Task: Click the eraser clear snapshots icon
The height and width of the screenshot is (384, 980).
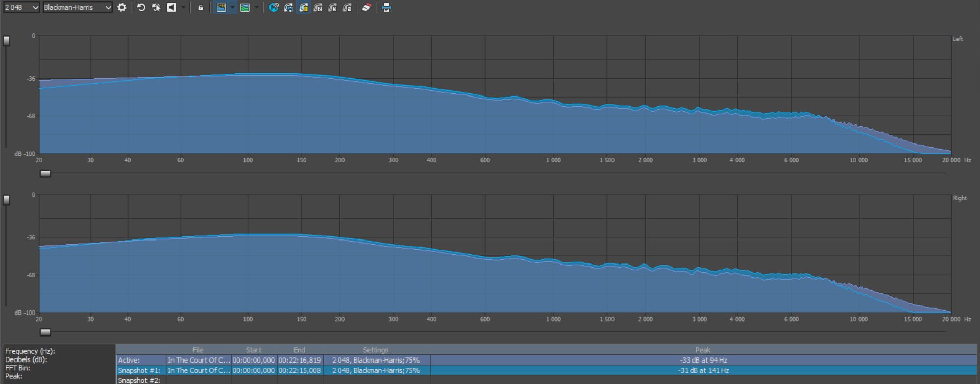Action: (x=366, y=7)
